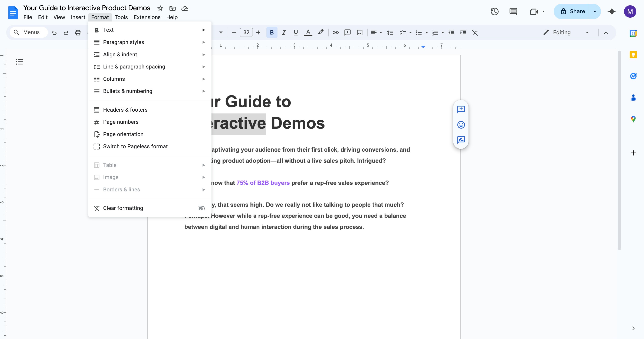Increase the indent
Screen dimensions: 644x339
[463, 33]
